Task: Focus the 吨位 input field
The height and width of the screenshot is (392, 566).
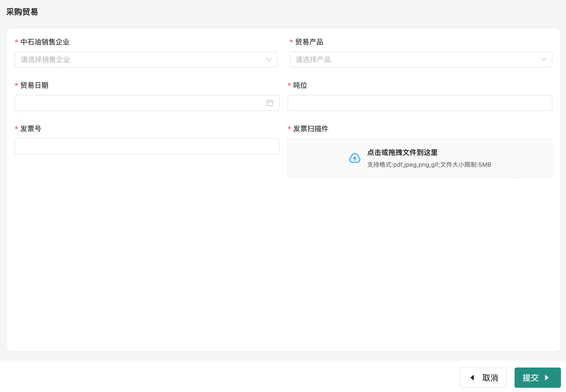Action: pos(420,103)
